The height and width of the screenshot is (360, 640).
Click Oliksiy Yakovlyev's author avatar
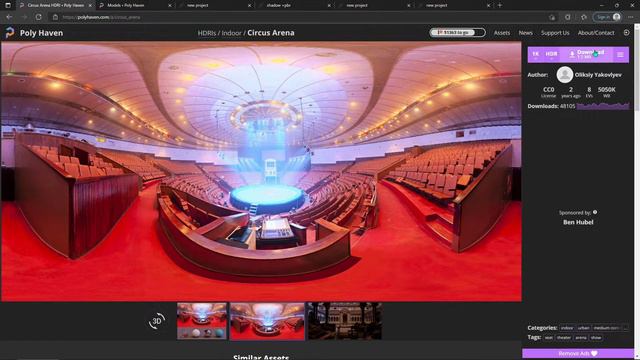564,75
